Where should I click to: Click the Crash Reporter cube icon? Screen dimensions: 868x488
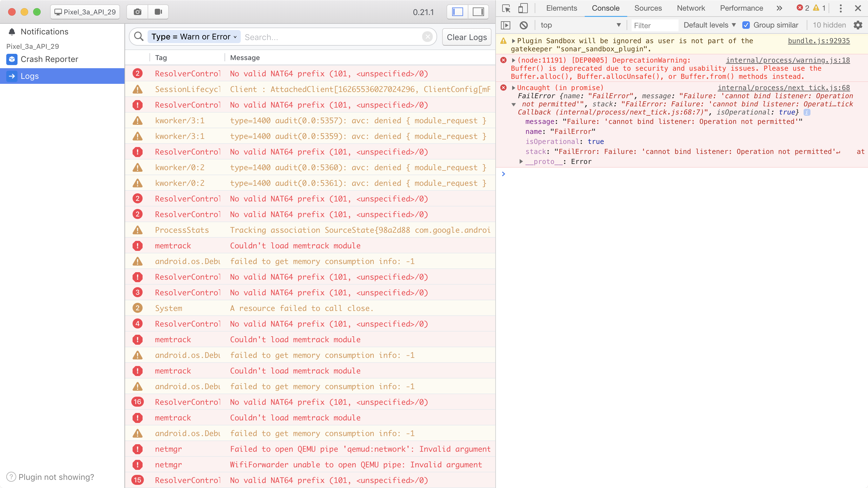pos(12,59)
